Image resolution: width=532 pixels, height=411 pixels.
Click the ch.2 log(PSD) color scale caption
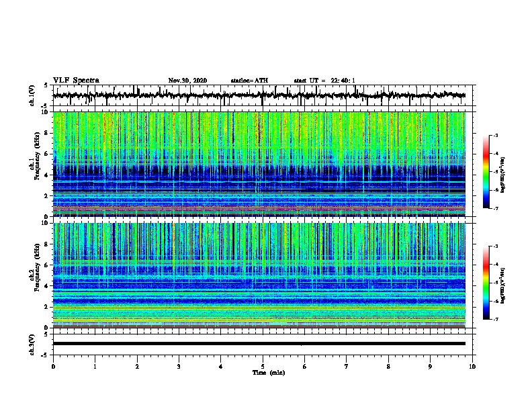503,285
